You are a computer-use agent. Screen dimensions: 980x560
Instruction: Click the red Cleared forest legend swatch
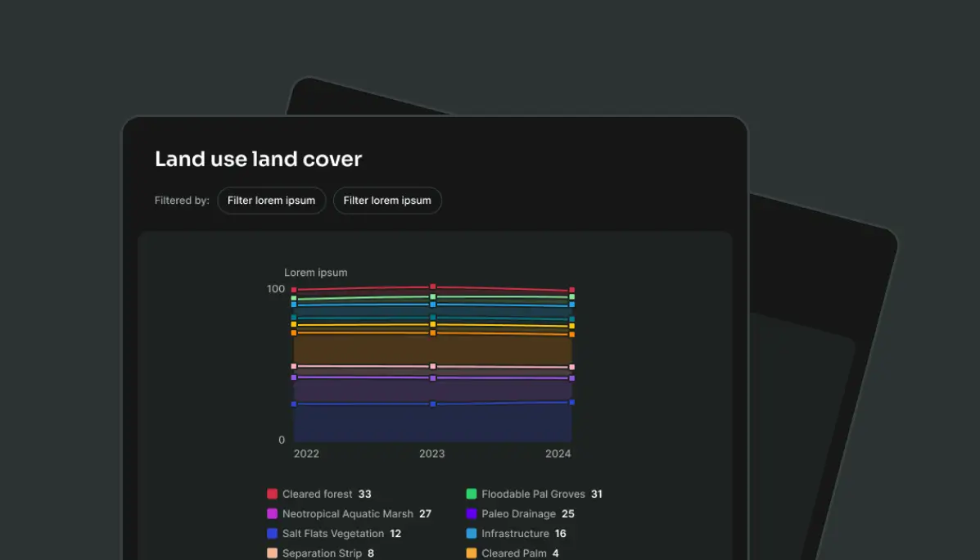273,494
